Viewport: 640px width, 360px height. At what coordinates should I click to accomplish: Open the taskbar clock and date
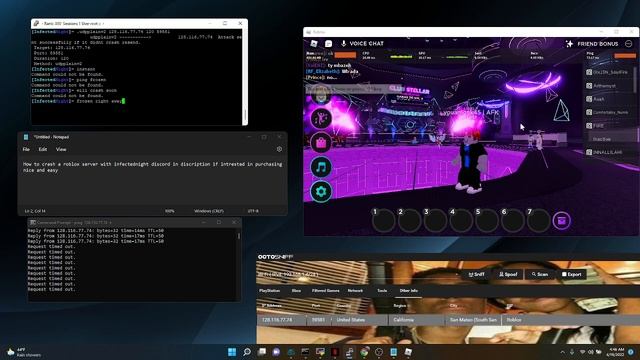(616, 352)
